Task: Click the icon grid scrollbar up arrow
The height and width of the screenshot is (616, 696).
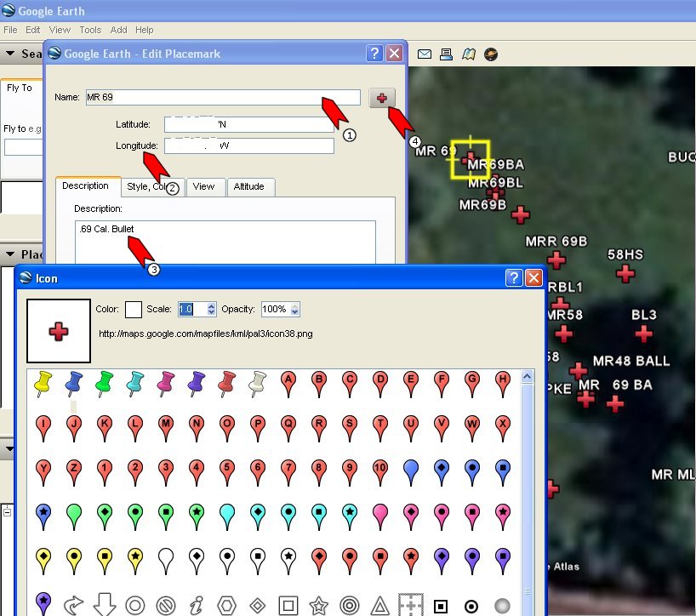Action: pyautogui.click(x=527, y=377)
